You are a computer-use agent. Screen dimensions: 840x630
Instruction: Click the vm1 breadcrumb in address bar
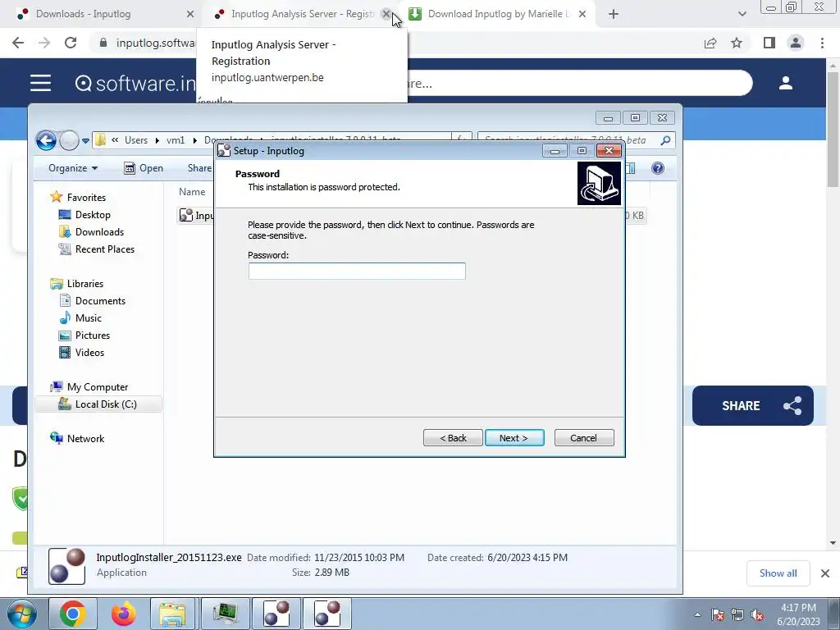coord(176,140)
